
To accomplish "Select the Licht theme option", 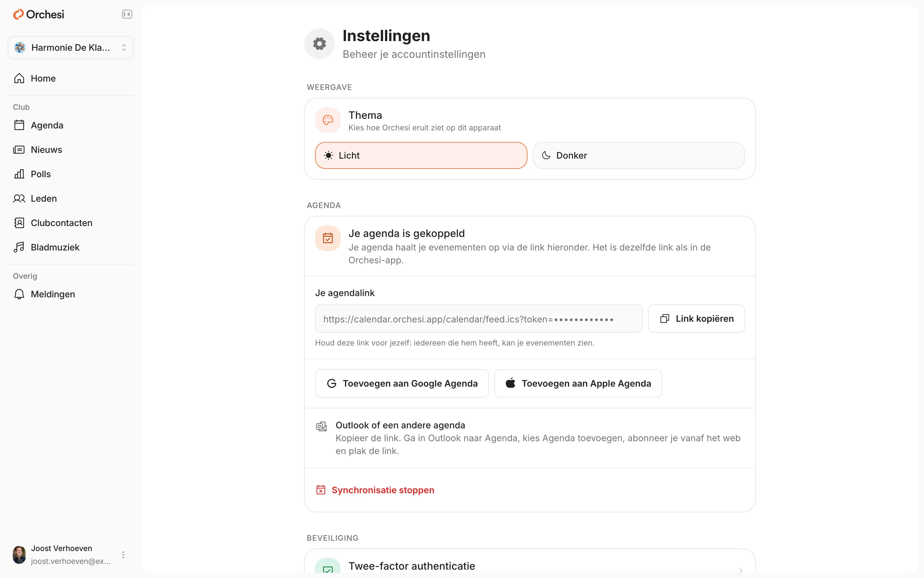I will tap(421, 156).
